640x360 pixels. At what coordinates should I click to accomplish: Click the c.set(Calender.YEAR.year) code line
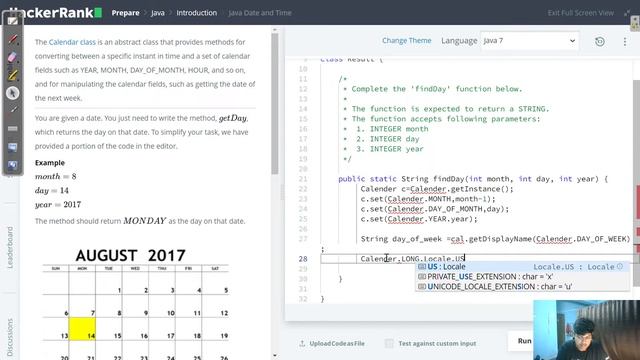(x=419, y=219)
